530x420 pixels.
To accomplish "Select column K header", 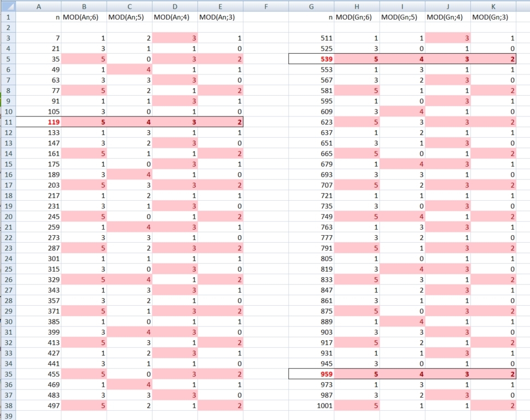I will [493, 7].
